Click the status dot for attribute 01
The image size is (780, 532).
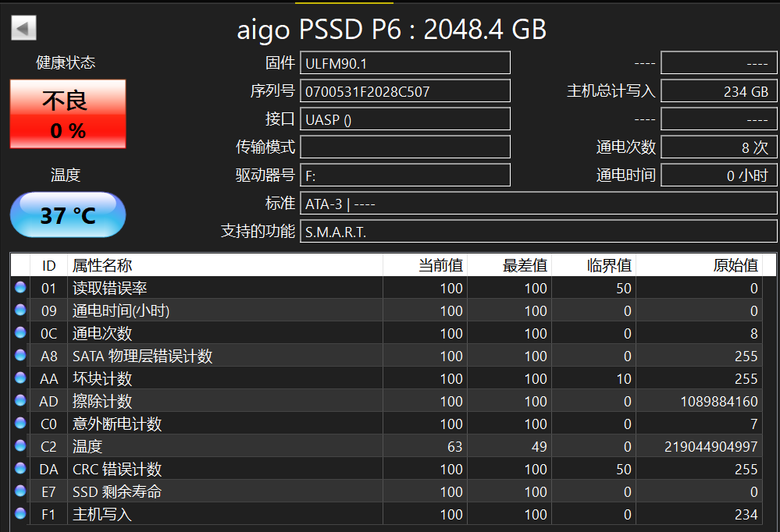coord(20,287)
